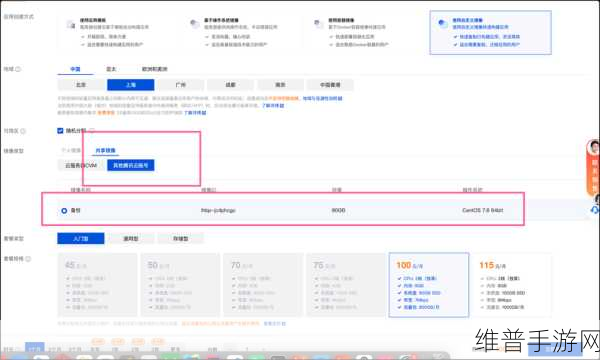Select the first creation-method card icon (application image)
The width and height of the screenshot is (600, 360).
(71, 24)
